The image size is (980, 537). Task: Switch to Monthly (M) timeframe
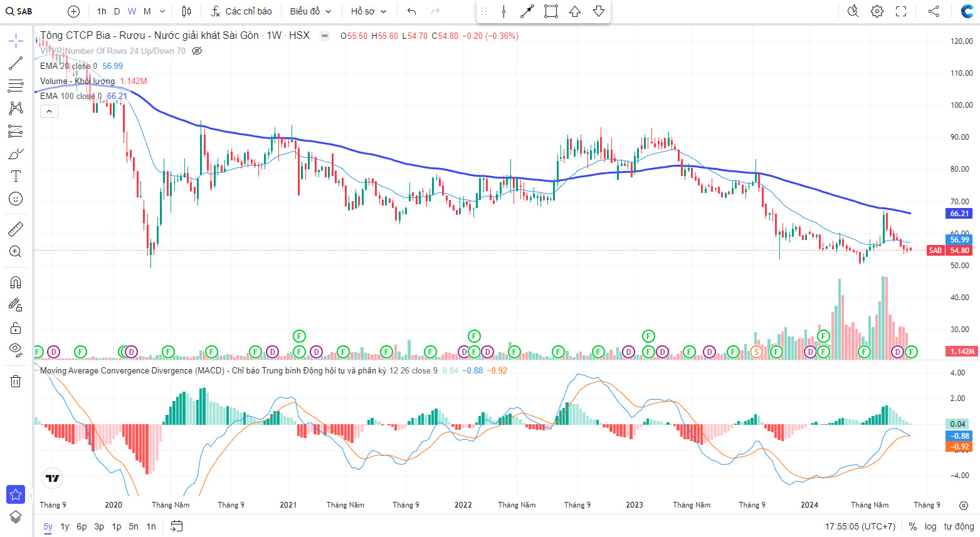pos(147,11)
